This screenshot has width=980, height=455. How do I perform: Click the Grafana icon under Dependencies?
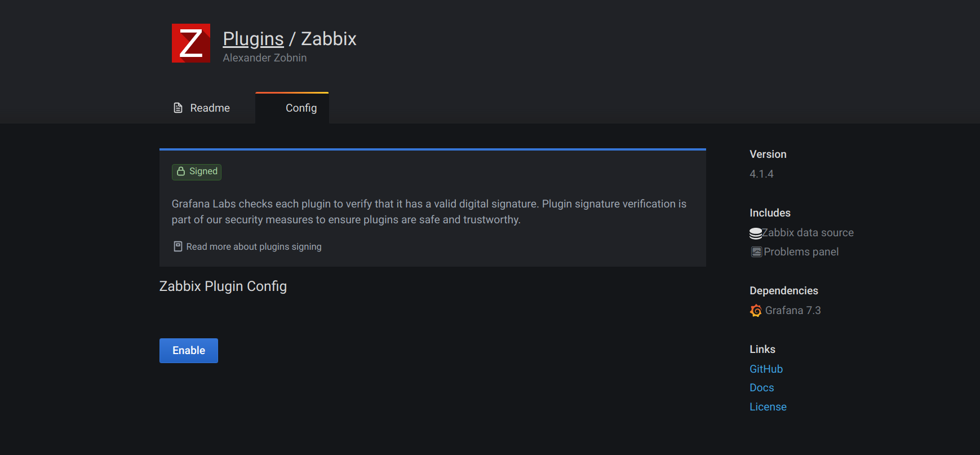coord(755,310)
